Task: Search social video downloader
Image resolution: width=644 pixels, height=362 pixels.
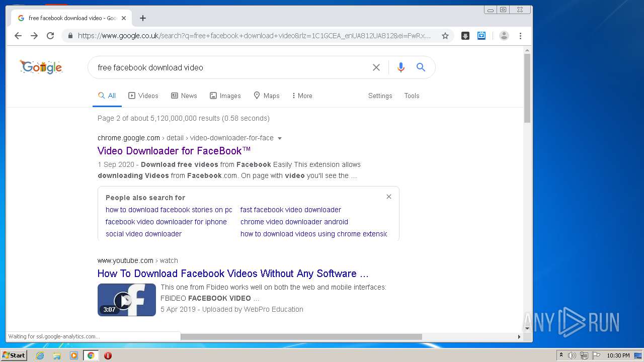Action: tap(143, 234)
